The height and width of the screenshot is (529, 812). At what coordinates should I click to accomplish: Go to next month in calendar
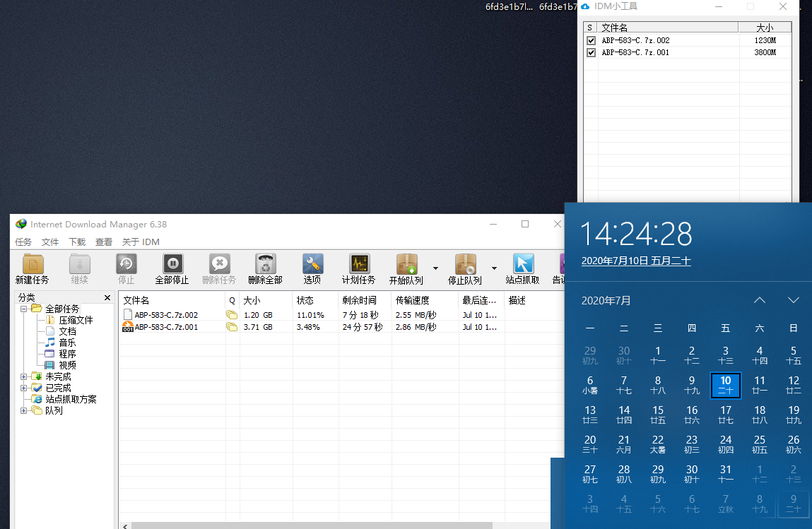point(794,300)
